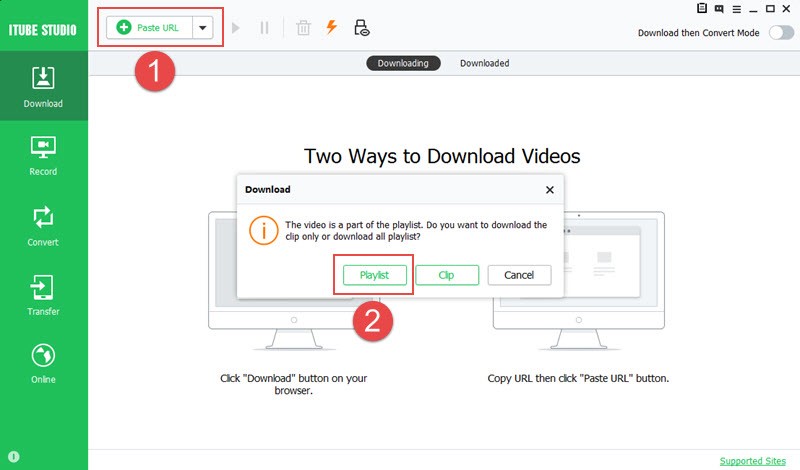Open the Record section in sidebar

pos(43,155)
